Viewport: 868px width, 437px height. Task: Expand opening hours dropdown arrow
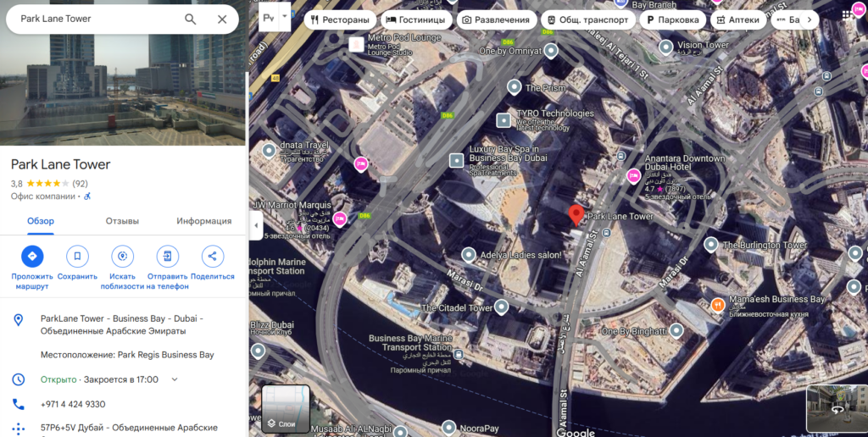click(175, 379)
